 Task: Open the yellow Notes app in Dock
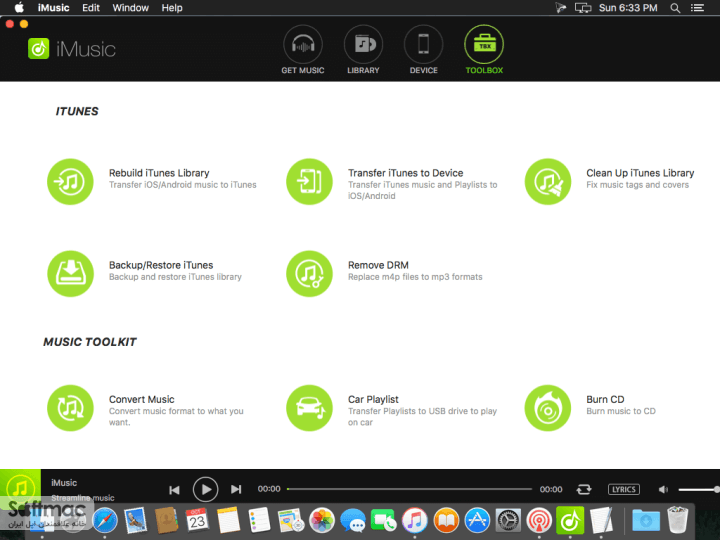[x=228, y=521]
